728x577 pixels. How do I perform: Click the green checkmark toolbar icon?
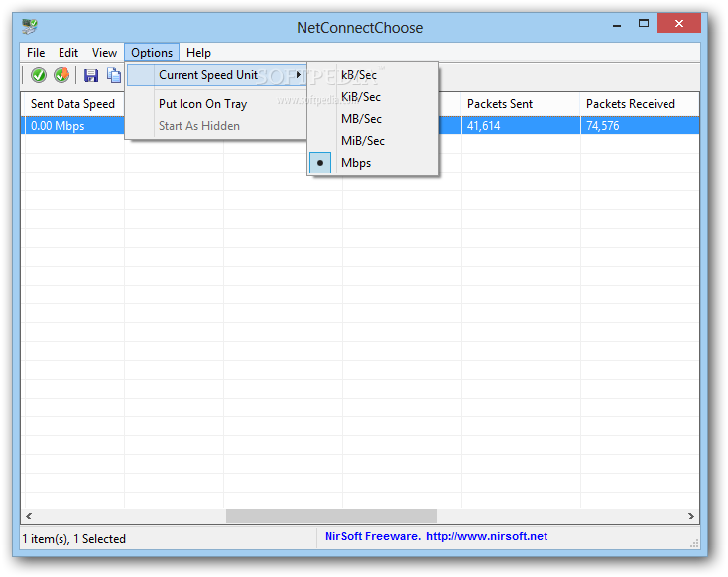coord(39,75)
